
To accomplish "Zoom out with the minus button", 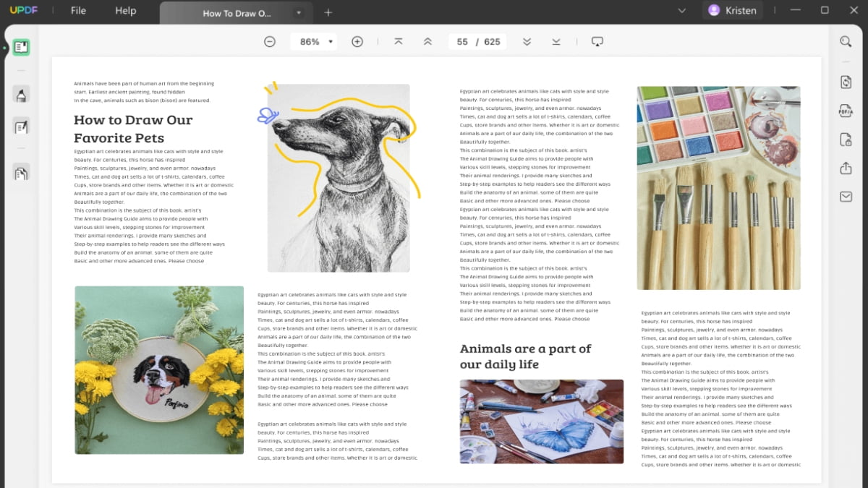I will click(270, 42).
